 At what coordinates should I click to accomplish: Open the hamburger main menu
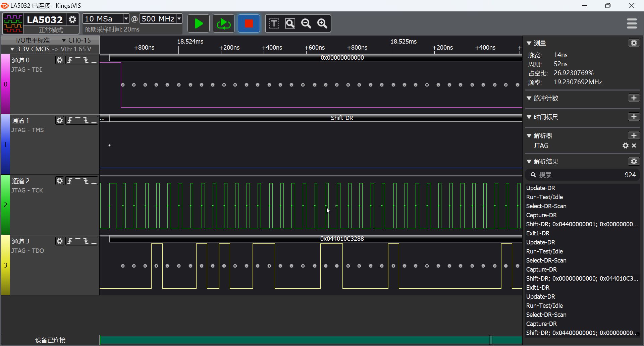tap(632, 23)
